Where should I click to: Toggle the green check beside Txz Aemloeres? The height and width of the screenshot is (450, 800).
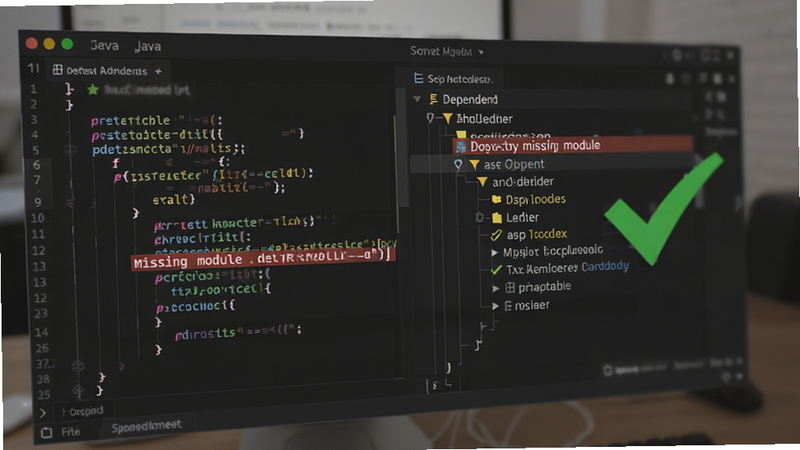pos(496,270)
